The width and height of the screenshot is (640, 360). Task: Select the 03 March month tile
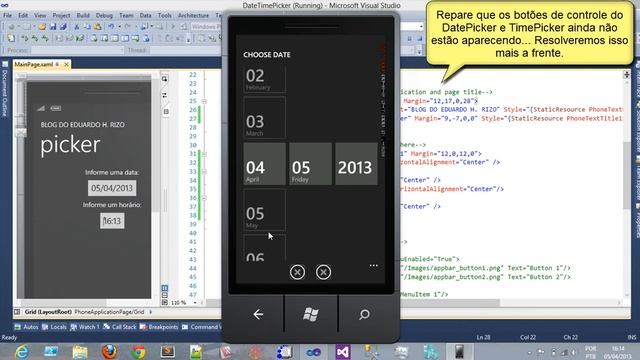point(264,118)
